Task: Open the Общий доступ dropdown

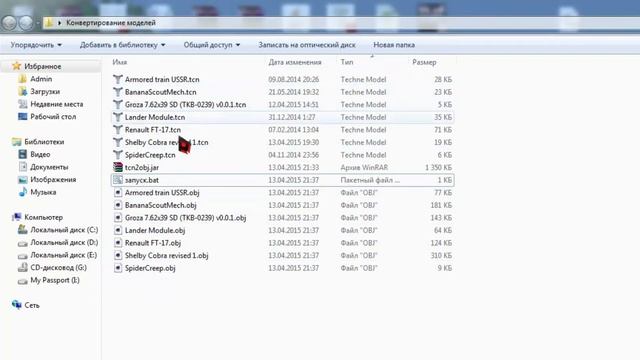Action: [211, 45]
